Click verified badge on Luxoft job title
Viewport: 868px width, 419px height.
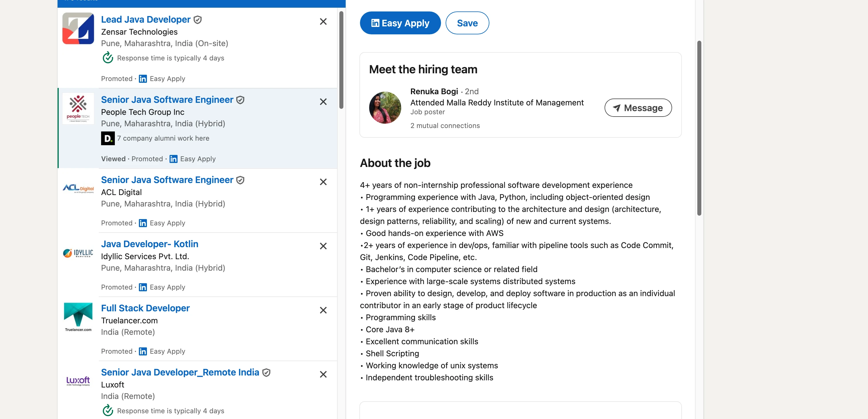tap(266, 373)
